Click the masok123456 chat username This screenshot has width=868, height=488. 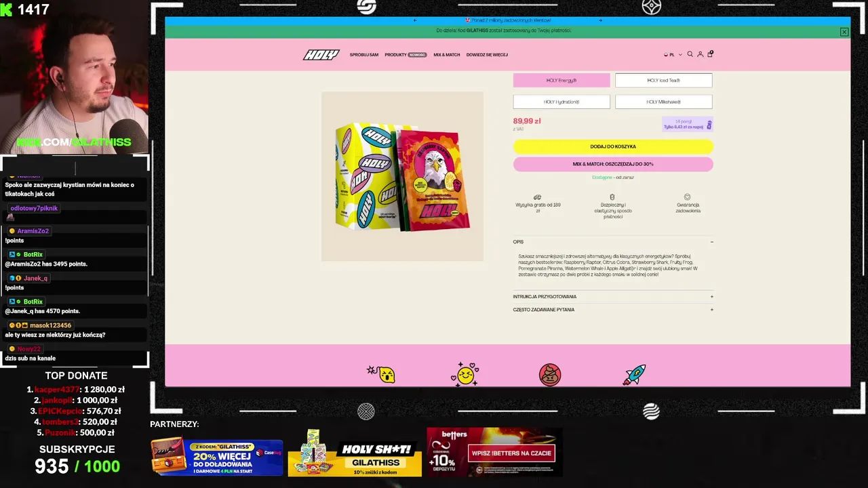click(50, 325)
